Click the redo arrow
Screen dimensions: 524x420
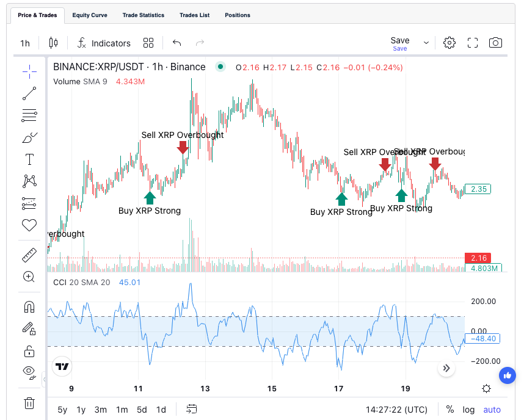click(x=200, y=43)
